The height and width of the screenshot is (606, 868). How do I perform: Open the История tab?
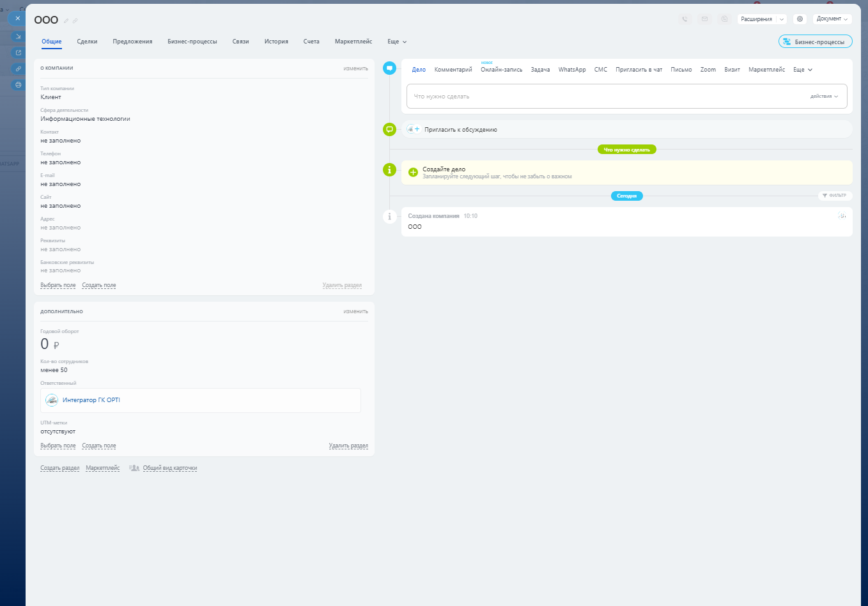276,42
